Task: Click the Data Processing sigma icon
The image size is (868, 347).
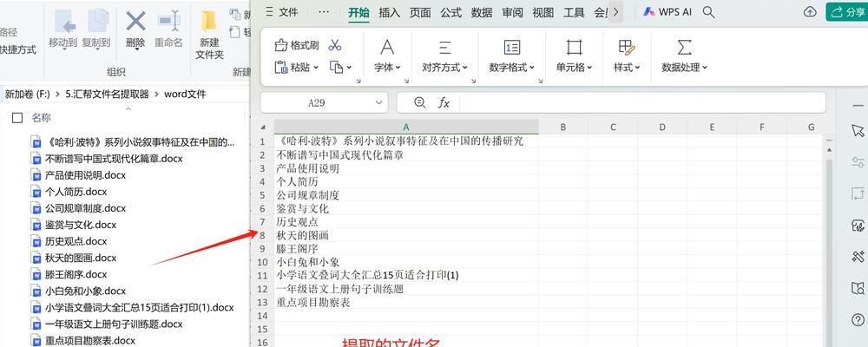Action: (x=684, y=47)
